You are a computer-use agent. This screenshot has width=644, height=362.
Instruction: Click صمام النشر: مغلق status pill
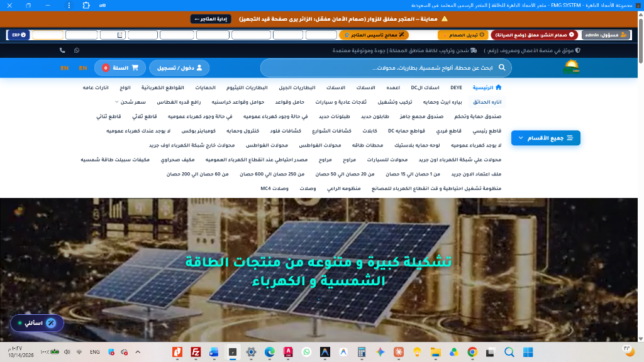535,35
